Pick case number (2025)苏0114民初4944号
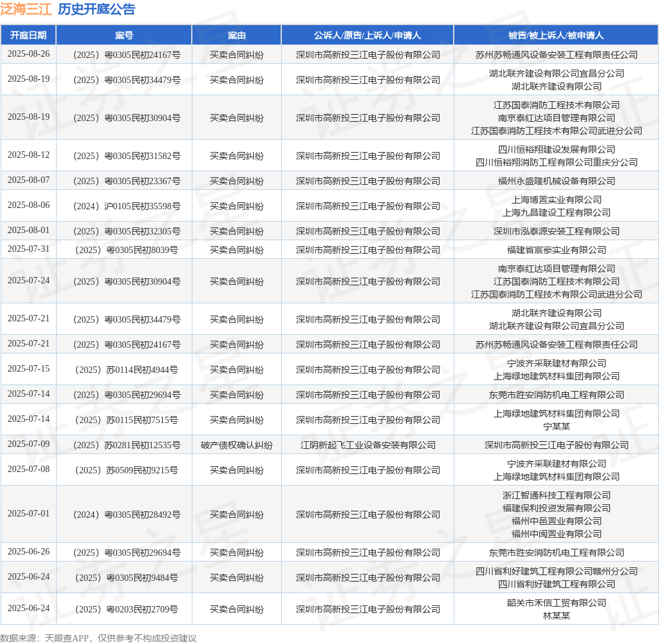Viewport: 659px width, 644px height. [x=127, y=370]
